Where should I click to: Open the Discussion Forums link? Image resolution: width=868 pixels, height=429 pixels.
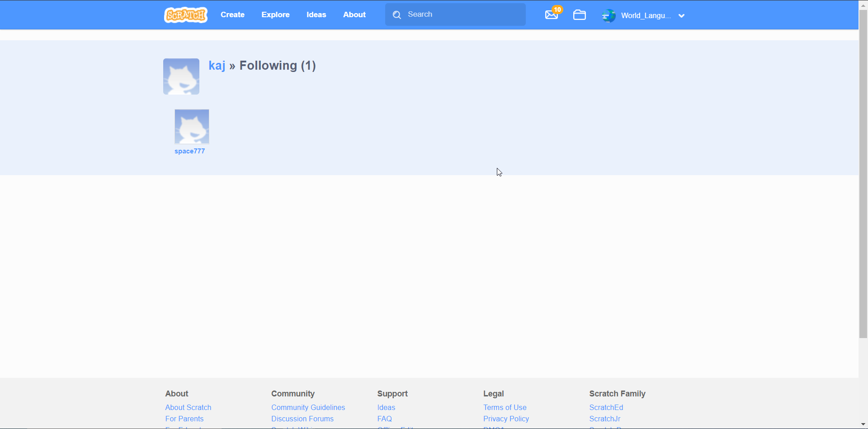point(302,419)
